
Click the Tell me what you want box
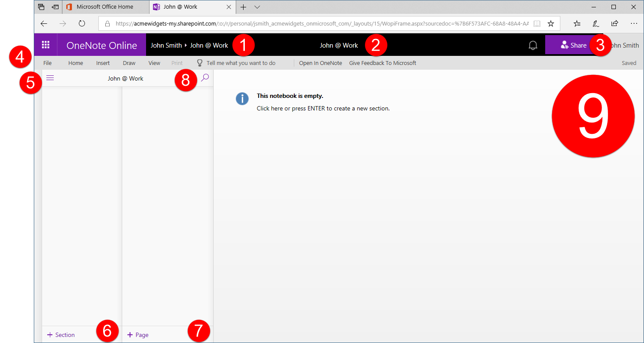(x=236, y=63)
